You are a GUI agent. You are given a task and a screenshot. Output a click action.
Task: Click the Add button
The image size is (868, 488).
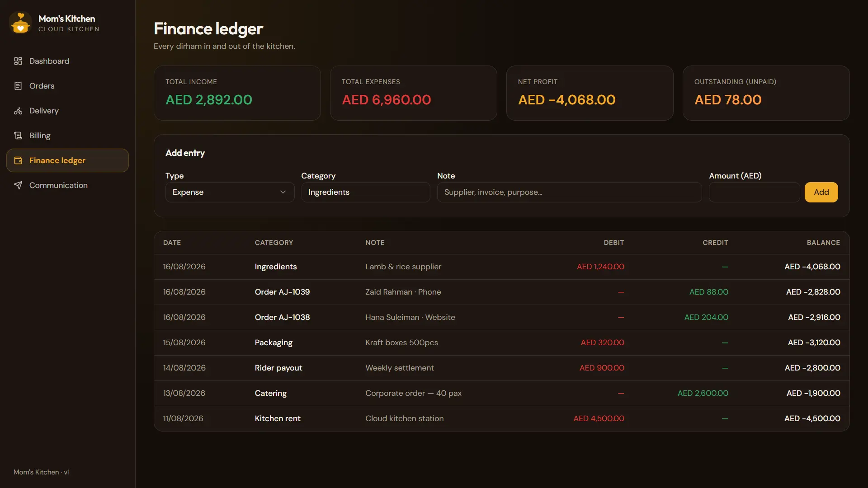[x=821, y=192]
